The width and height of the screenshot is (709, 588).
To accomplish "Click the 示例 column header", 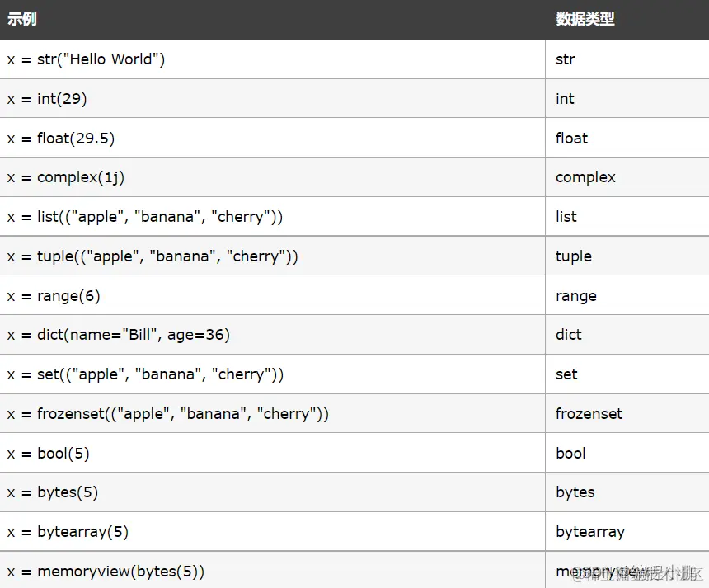I will [22, 19].
